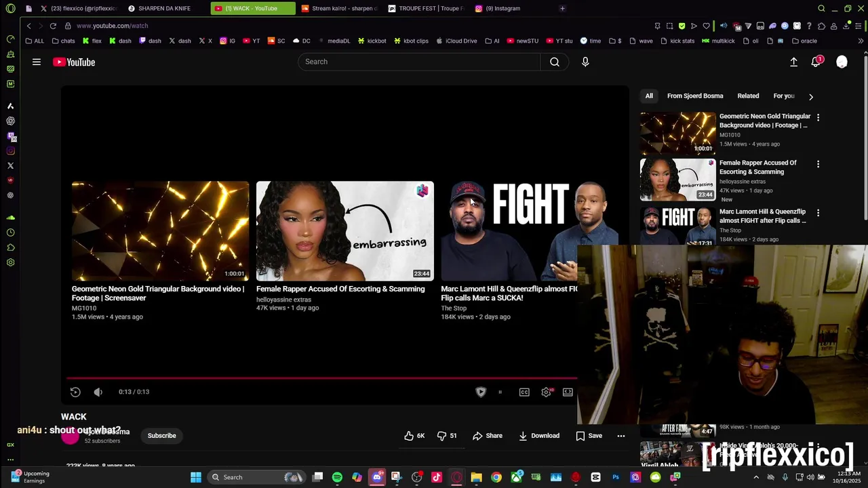Open the YouTube upload/create icon
Screen dimensions: 868x488
[x=793, y=62]
